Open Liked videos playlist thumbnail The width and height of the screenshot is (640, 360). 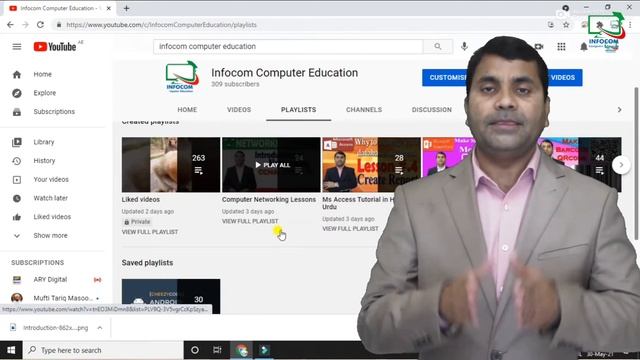[x=171, y=165]
